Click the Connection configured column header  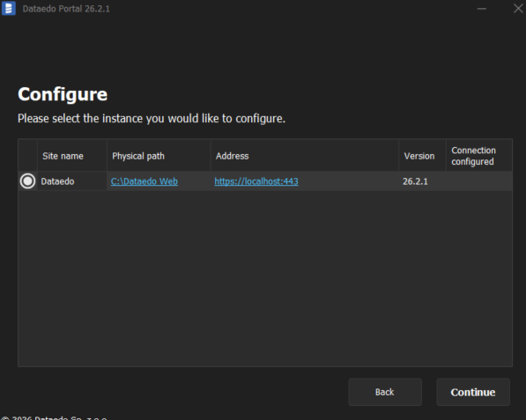point(479,156)
